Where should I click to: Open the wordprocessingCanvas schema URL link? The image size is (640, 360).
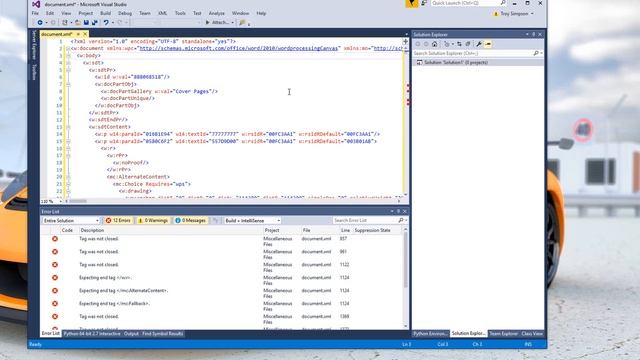(239, 48)
